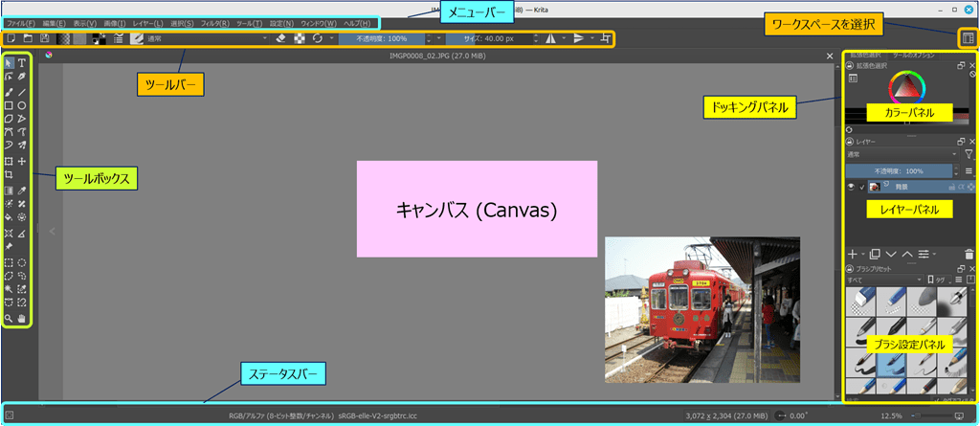
Task: Click the add layer plus button
Action: click(853, 254)
